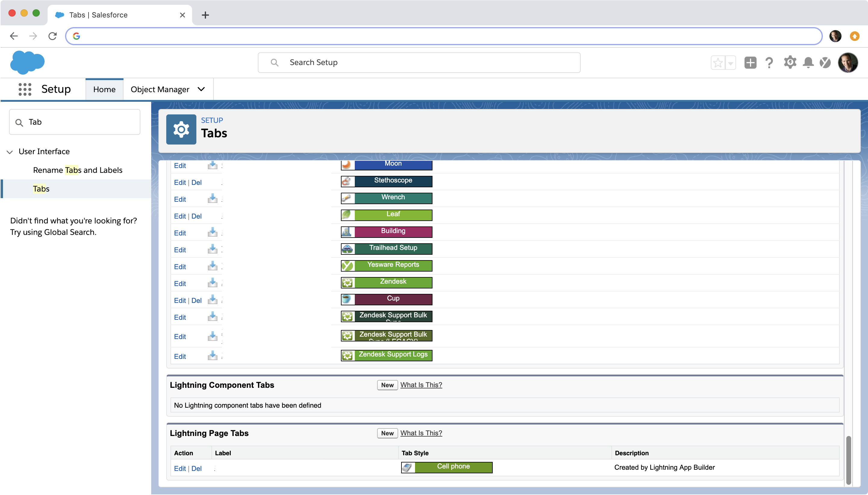Viewport: 868px width, 495px height.
Task: Open the user profile avatar in Salesforce header
Action: 848,63
